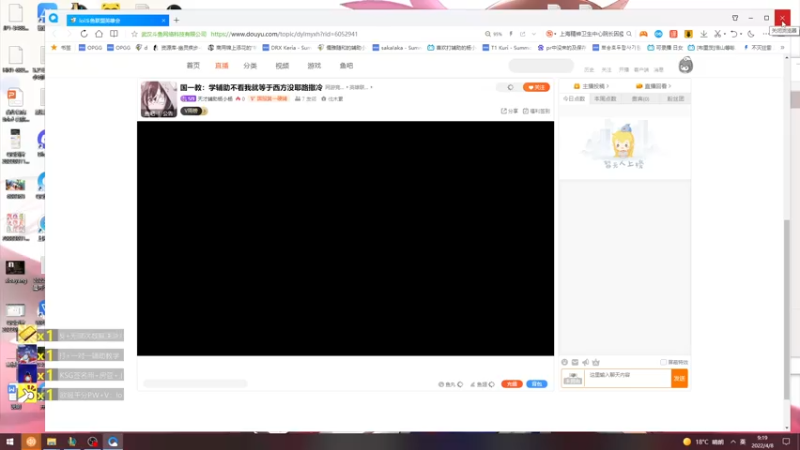This screenshot has width=800, height=450.
Task: Open the user avatar in Douyu header
Action: (685, 66)
